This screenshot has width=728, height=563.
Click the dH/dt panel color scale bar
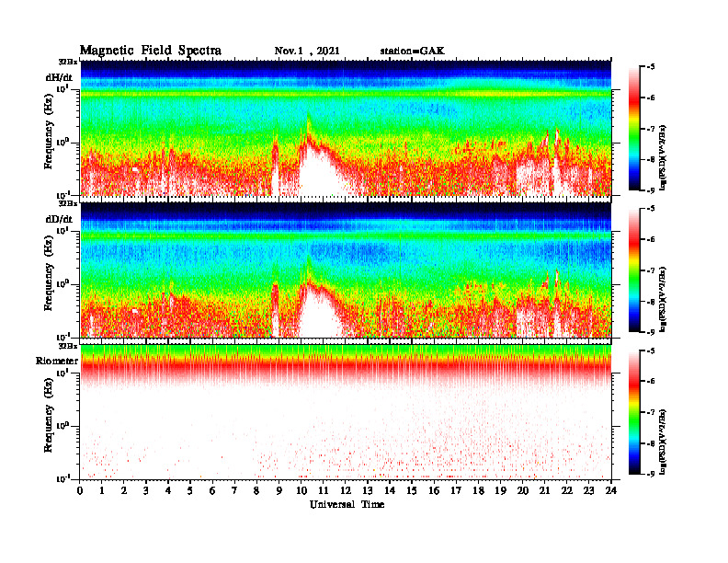(x=634, y=129)
